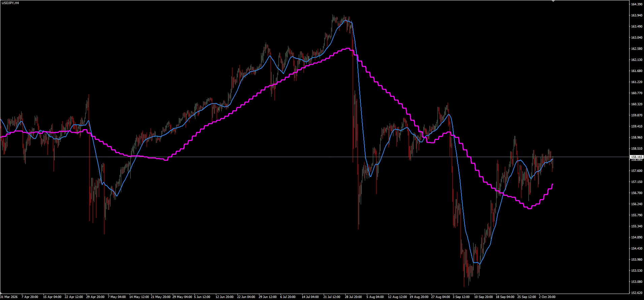Viewport: 644px width, 300px height.
Task: Click the chart shift triangle marker at top
Action: (x=553, y=1)
